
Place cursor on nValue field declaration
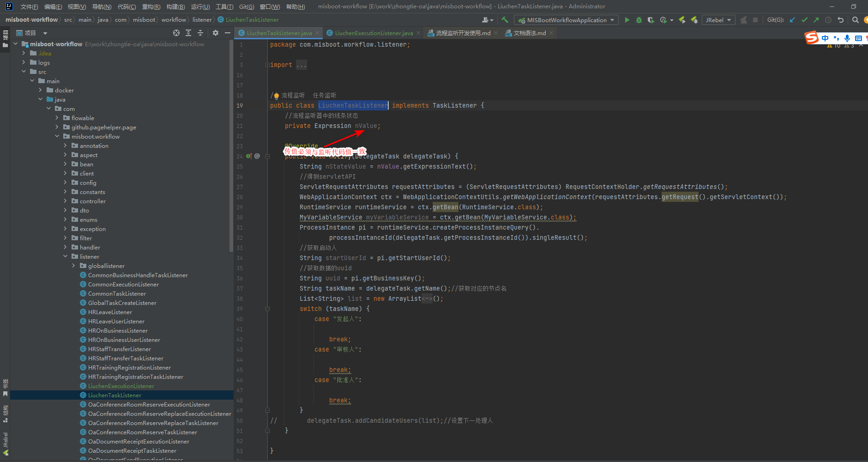pyautogui.click(x=367, y=126)
